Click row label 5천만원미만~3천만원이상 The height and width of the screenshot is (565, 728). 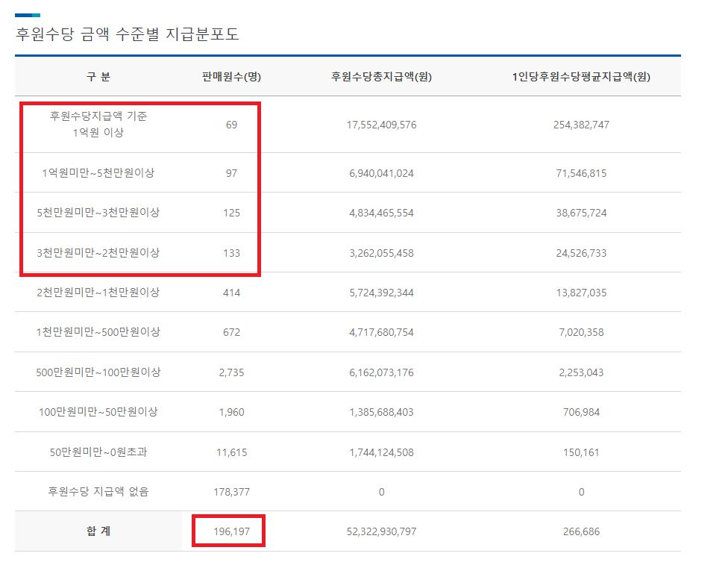pyautogui.click(x=98, y=212)
